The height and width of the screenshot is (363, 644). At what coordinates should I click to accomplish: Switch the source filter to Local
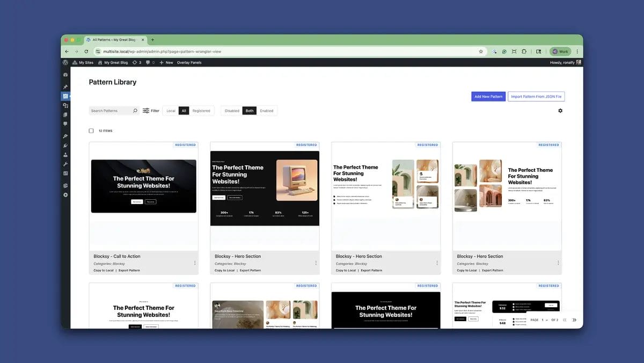[x=171, y=111]
